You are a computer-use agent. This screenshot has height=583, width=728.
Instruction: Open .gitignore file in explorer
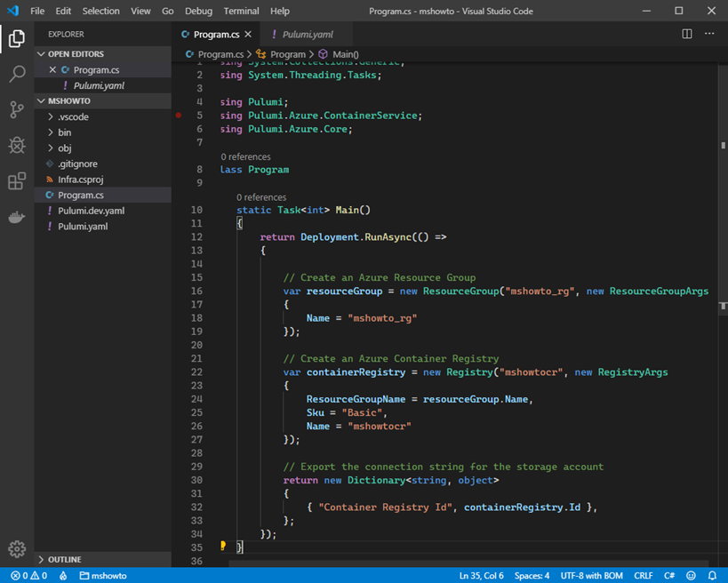point(102,164)
